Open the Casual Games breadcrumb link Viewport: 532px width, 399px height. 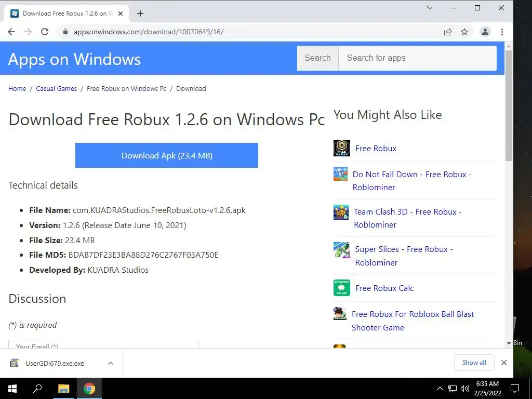[56, 88]
